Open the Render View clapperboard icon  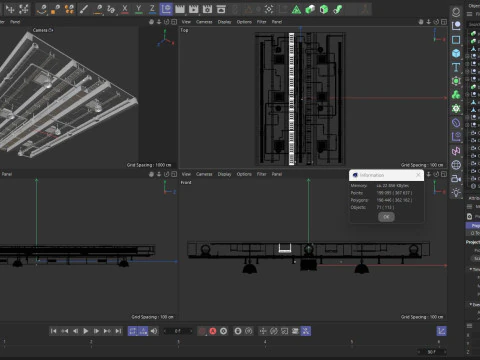tap(180, 9)
